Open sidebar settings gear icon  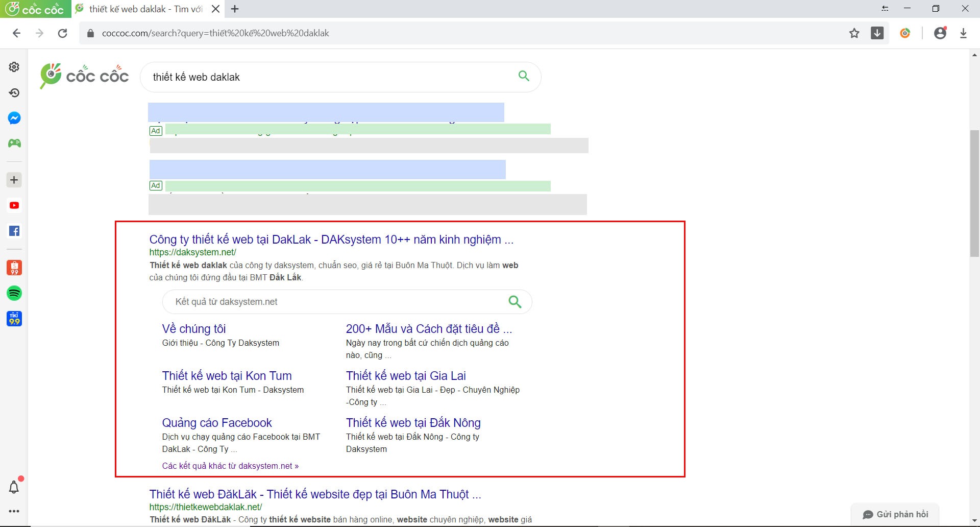(14, 67)
